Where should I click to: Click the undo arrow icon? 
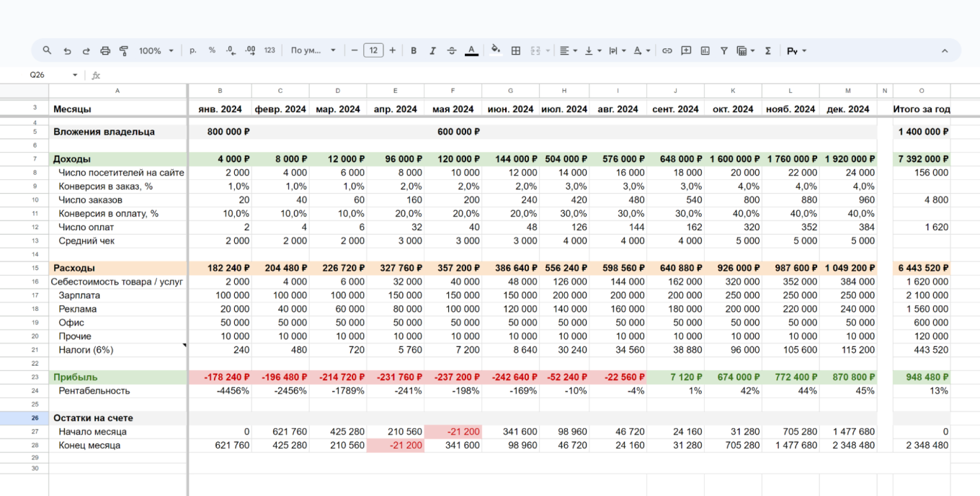[x=67, y=50]
